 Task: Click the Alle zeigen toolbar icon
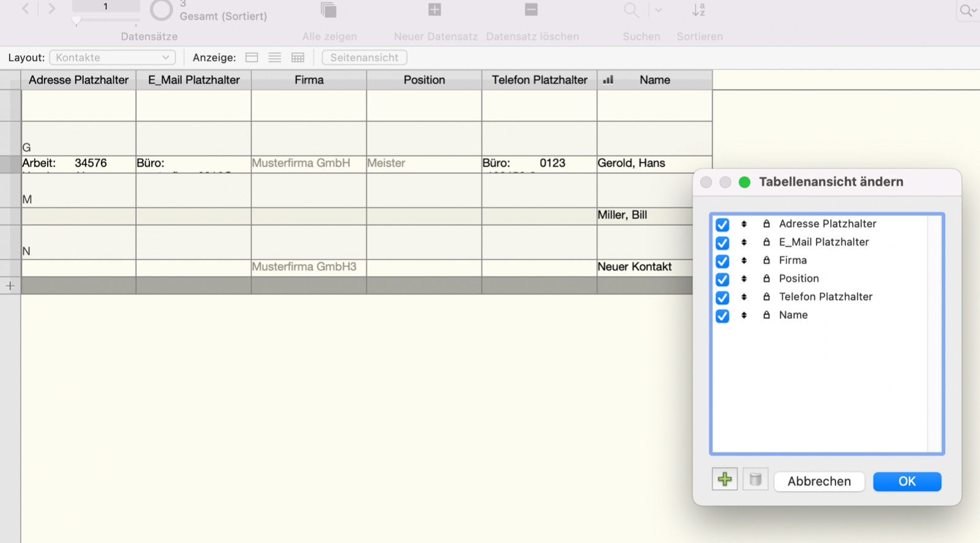pos(329,10)
